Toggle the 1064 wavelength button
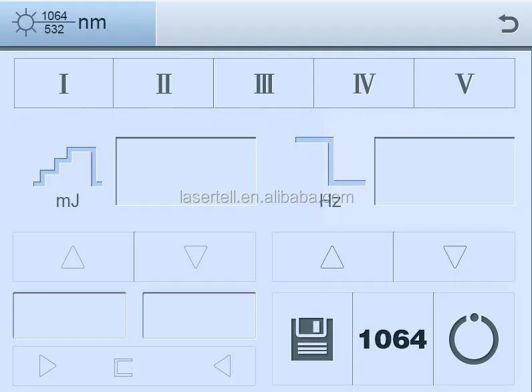The width and height of the screenshot is (532, 392). click(x=393, y=339)
